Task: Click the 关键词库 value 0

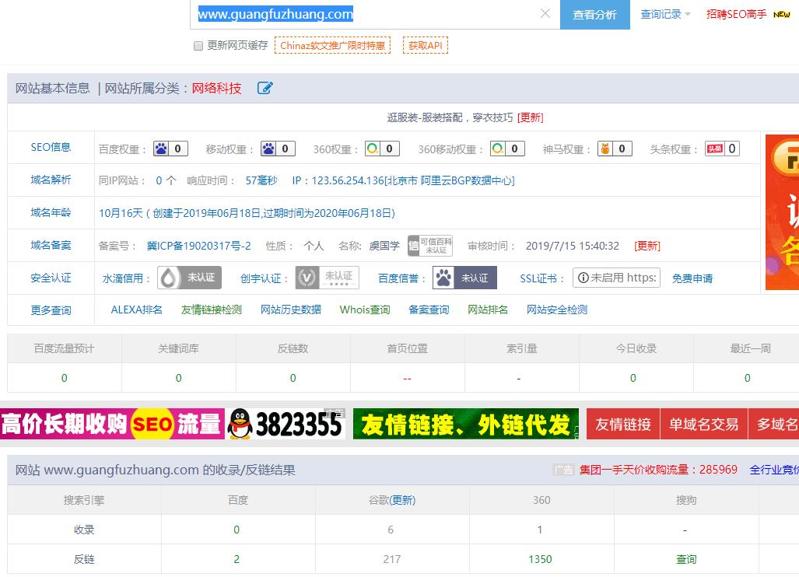Action: pyautogui.click(x=178, y=378)
